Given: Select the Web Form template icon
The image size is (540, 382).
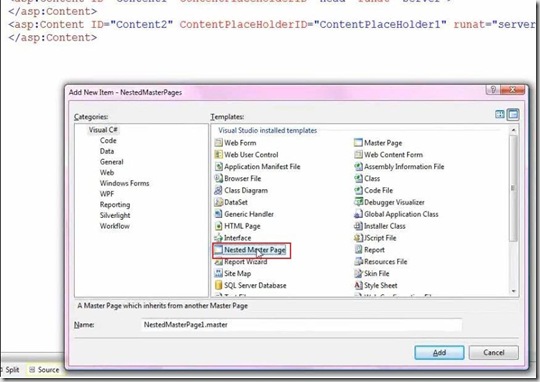Looking at the screenshot, I should (218, 143).
